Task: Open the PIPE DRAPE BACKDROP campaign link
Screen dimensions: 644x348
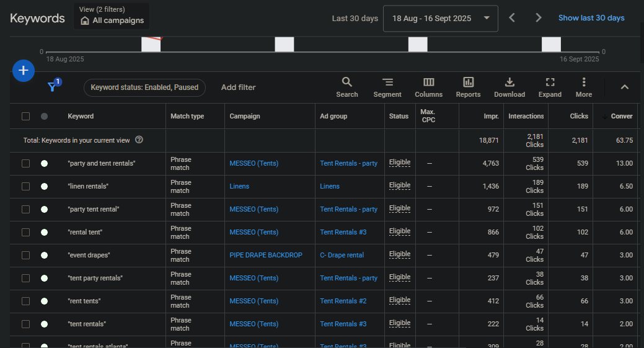Action: (x=266, y=255)
